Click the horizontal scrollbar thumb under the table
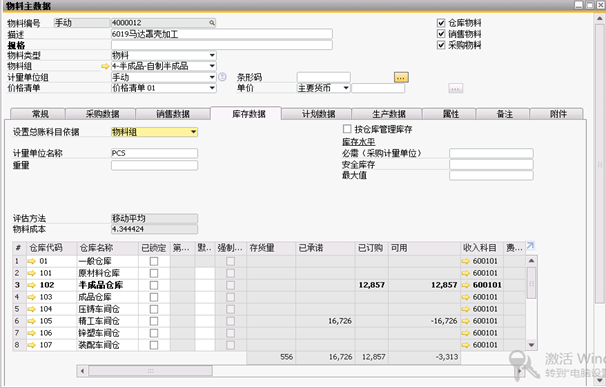Image resolution: width=606 pixels, height=388 pixels. tap(150, 371)
